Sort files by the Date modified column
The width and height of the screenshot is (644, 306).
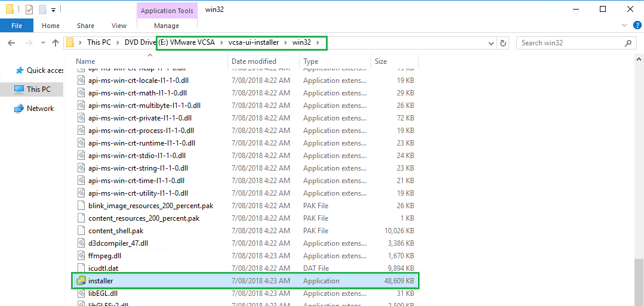pyautogui.click(x=254, y=61)
